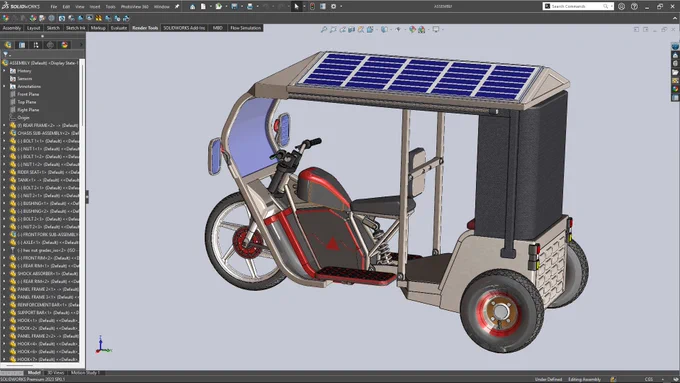Click the Search Commands input field

click(x=577, y=7)
